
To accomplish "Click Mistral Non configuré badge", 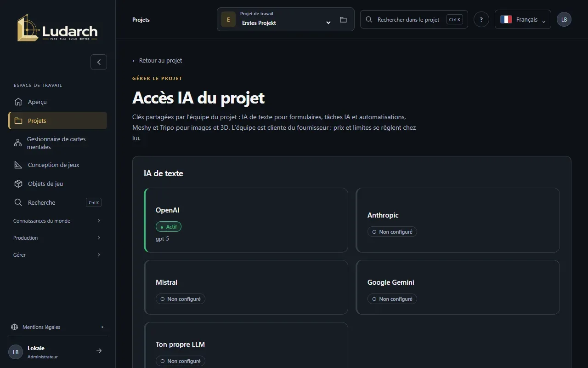I will [x=181, y=299].
